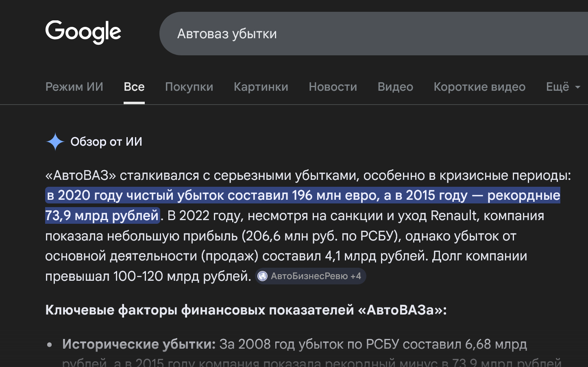
Task: Click the Google logo
Action: point(83,32)
